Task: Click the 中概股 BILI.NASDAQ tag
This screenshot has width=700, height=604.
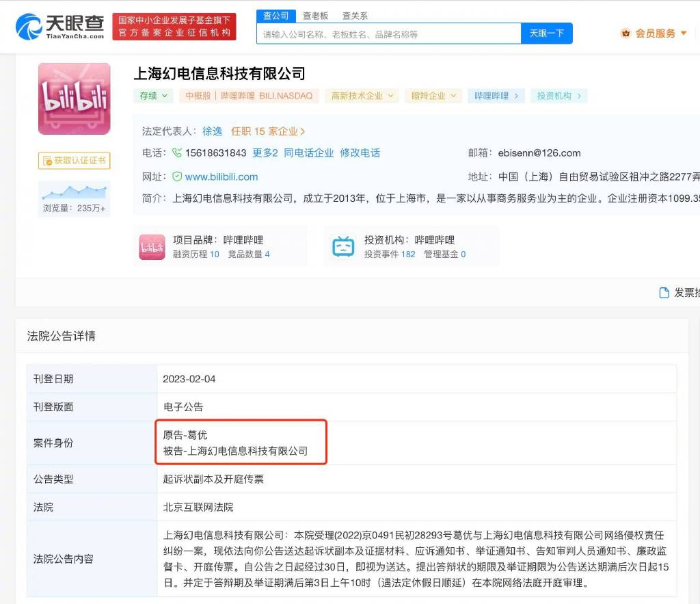Action: pos(249,96)
